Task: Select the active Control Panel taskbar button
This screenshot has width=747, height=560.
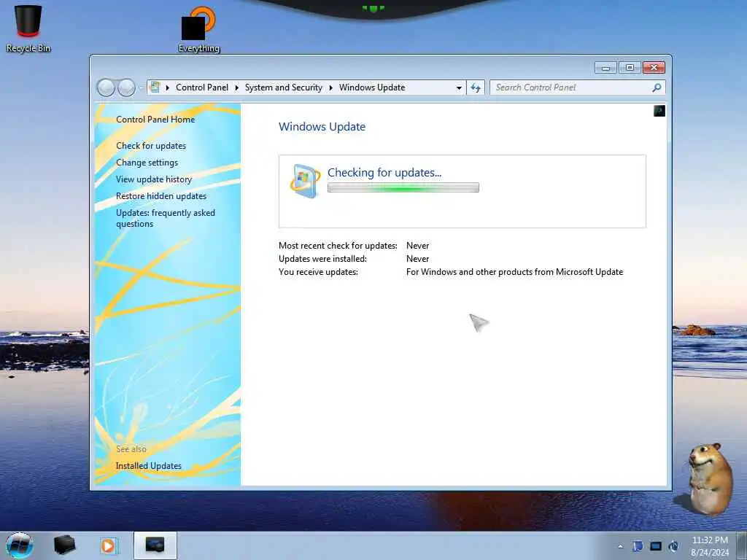Action: point(155,545)
